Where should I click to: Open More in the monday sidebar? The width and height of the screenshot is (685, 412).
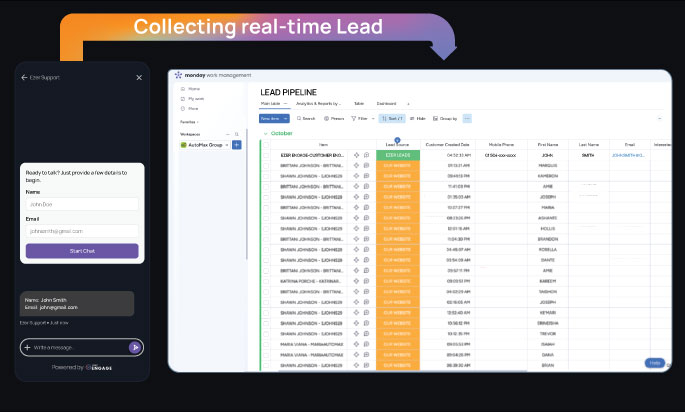coord(190,109)
